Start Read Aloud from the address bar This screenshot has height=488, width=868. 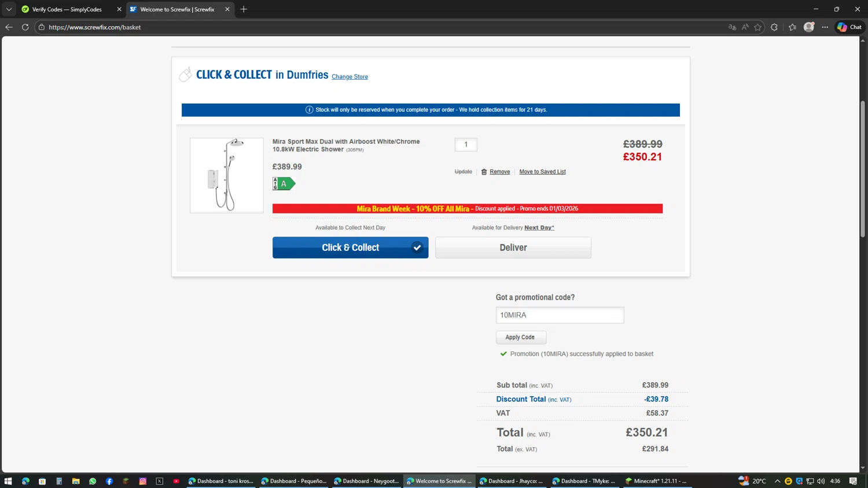[x=745, y=27]
